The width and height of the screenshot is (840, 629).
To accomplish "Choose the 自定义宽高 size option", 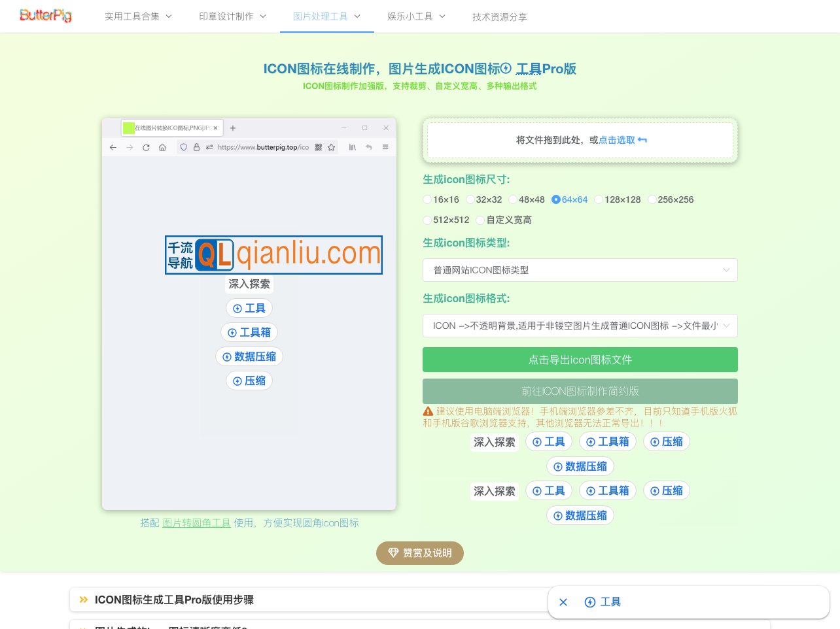I will click(504, 220).
